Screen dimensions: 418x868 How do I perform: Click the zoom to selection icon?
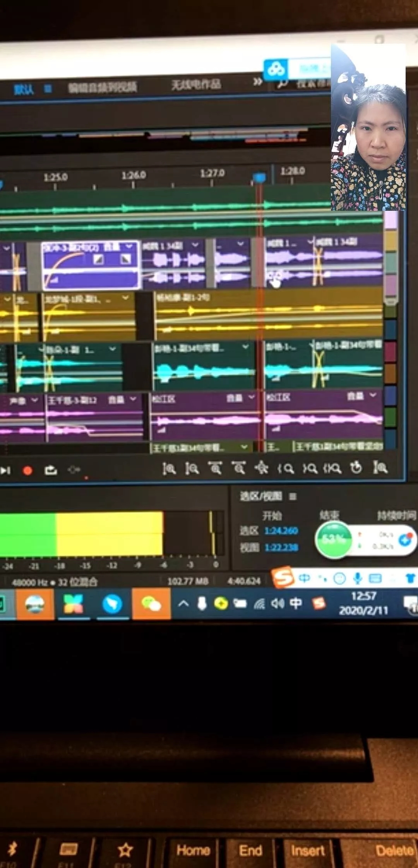332,468
